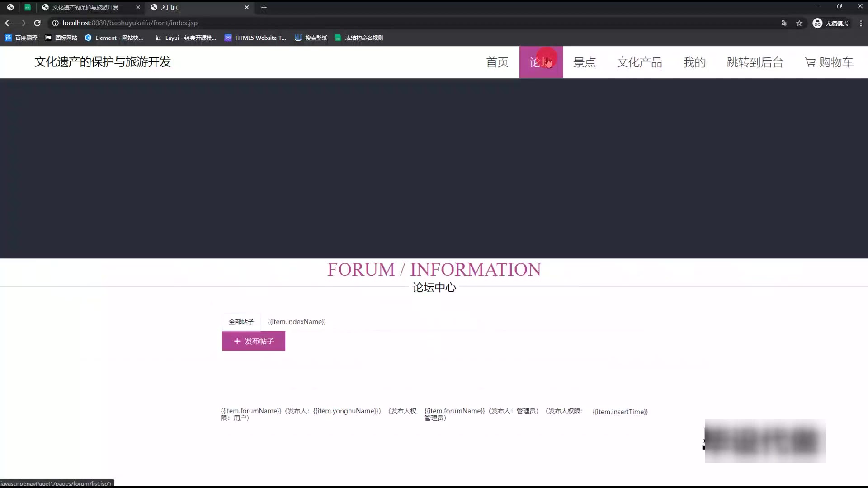Click the bookmark star icon
Screen dimensions: 868x488
(x=799, y=23)
